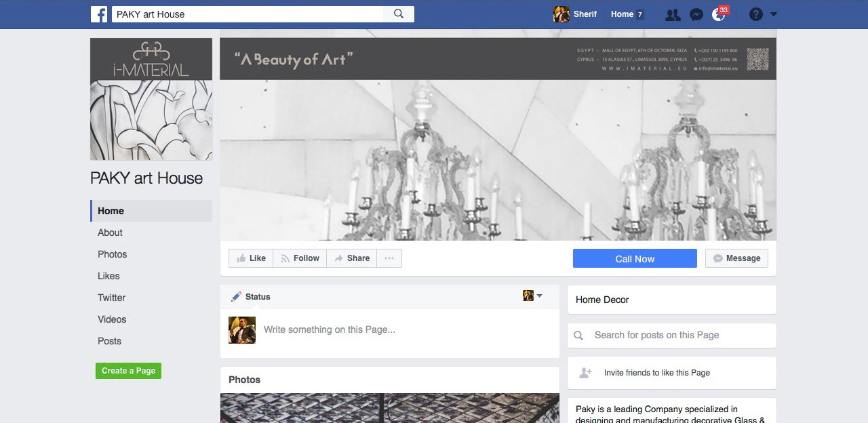This screenshot has height=423, width=868.
Task: Open the photo under Photos heading
Action: pos(390,408)
